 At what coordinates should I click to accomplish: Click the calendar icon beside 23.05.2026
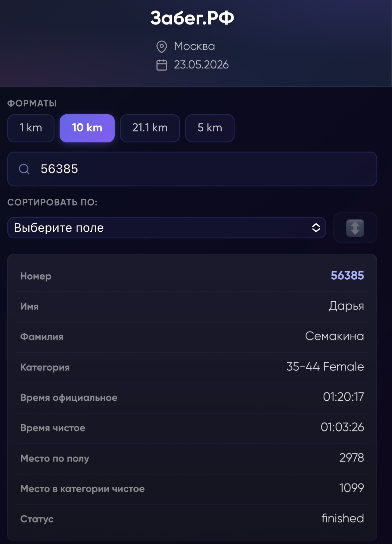tap(162, 65)
